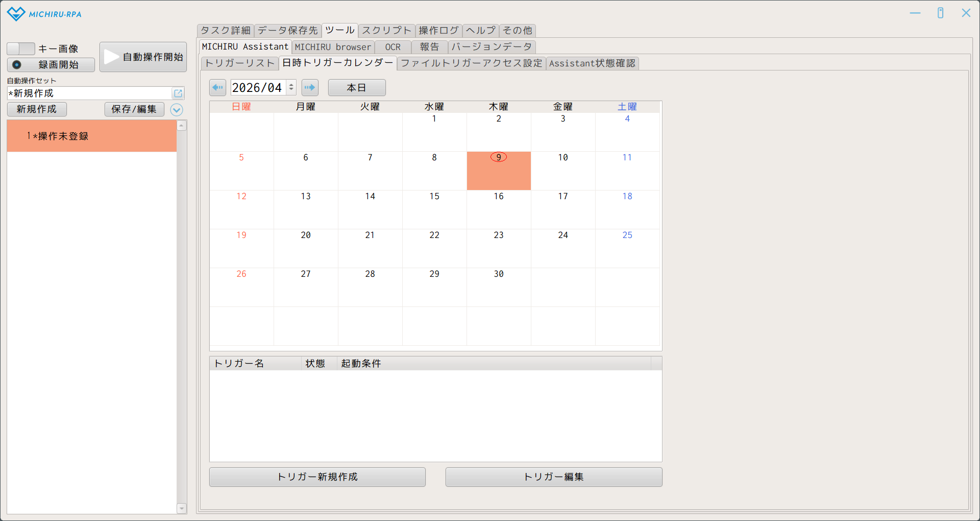Click the open-external icon beside 新規作成 field

[x=178, y=93]
